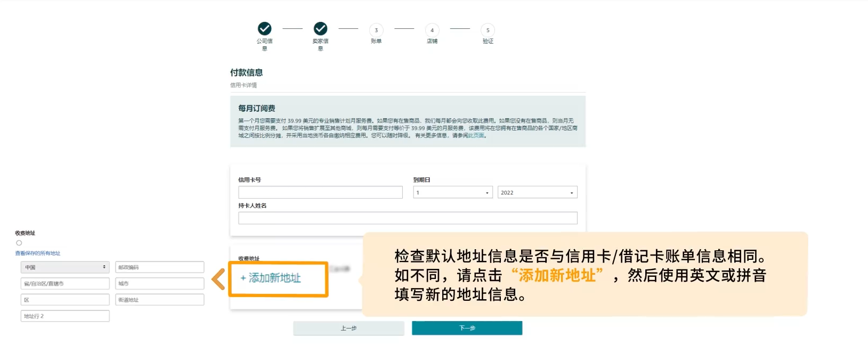The height and width of the screenshot is (353, 868).
Task: Open the expiration year 2022 dropdown
Action: 537,193
